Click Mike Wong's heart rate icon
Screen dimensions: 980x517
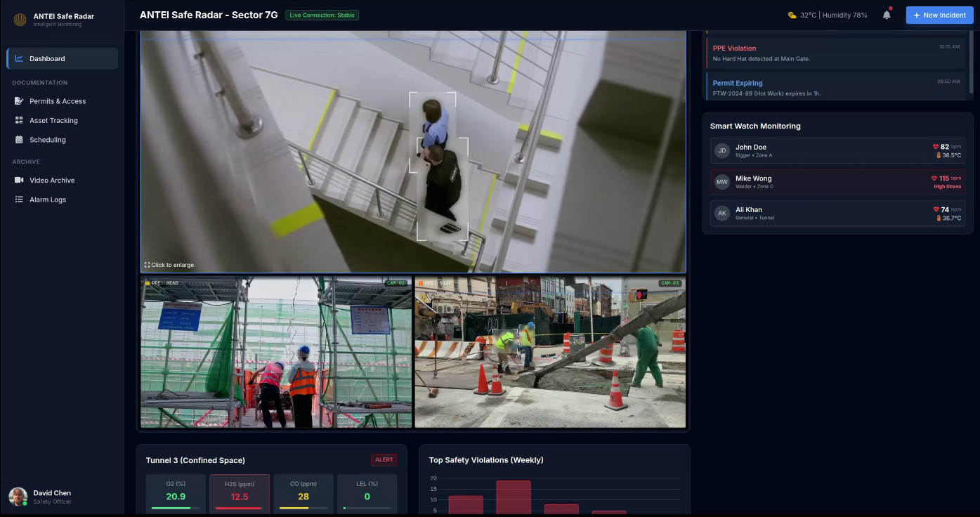coord(934,178)
